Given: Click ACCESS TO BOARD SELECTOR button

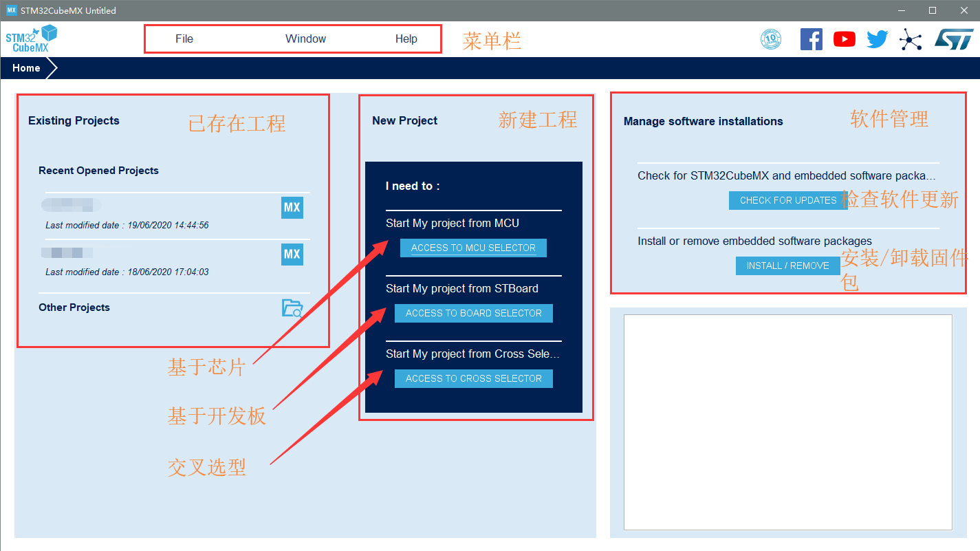Looking at the screenshot, I should point(473,313).
